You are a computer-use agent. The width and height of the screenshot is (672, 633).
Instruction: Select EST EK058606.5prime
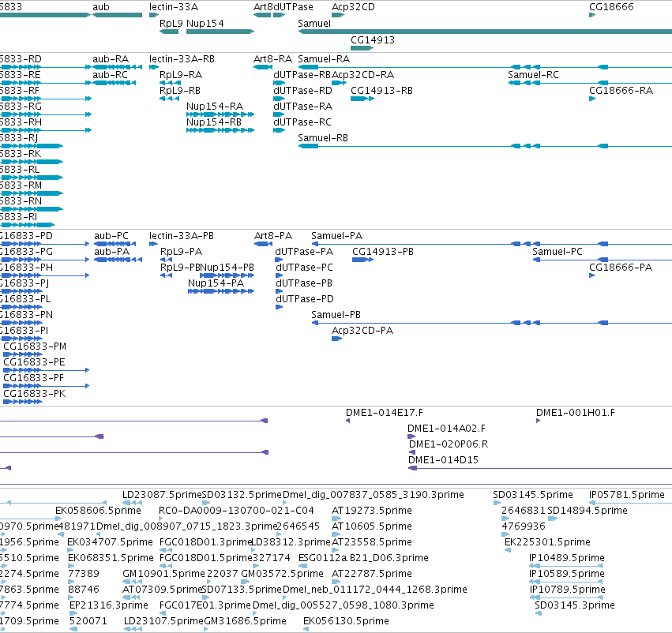(x=98, y=511)
